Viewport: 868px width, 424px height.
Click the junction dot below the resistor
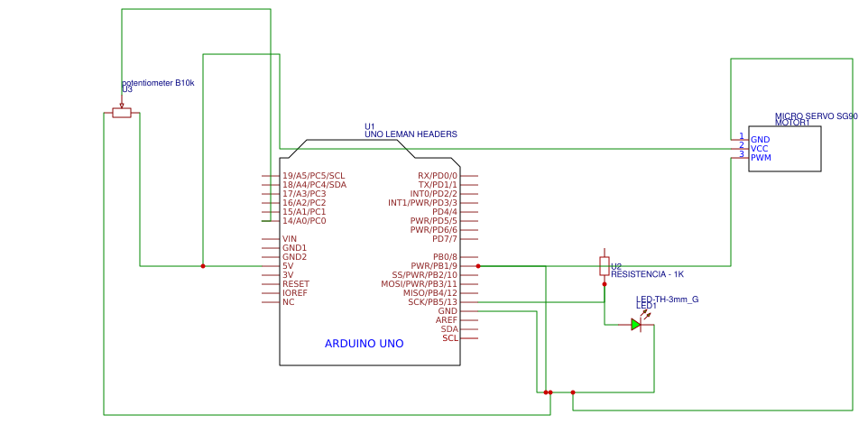pyautogui.click(x=605, y=284)
